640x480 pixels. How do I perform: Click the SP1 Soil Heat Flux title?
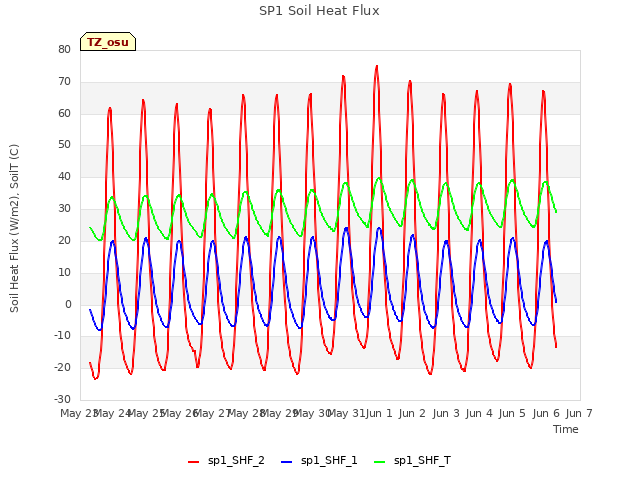click(x=319, y=11)
